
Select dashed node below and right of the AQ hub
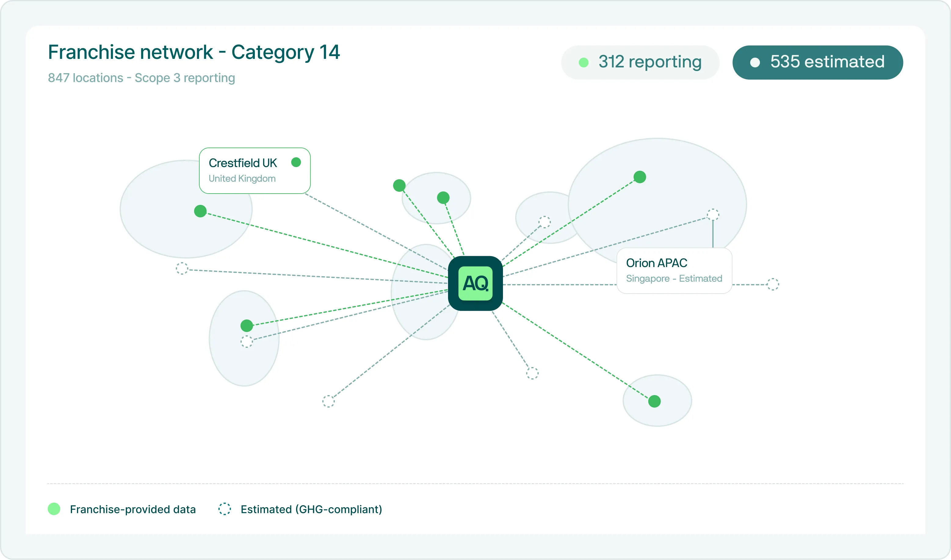pyautogui.click(x=532, y=373)
